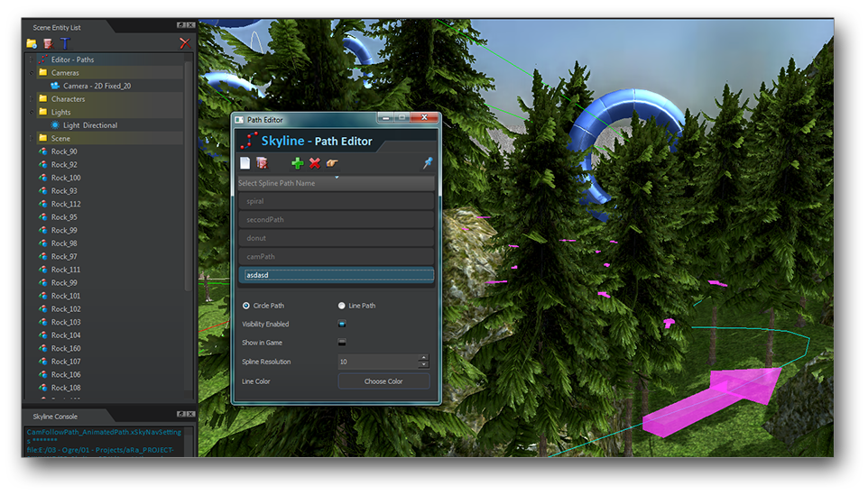Click the Scene Entity List vertical scrollbar
This screenshot has width=868, height=495.
click(189, 177)
